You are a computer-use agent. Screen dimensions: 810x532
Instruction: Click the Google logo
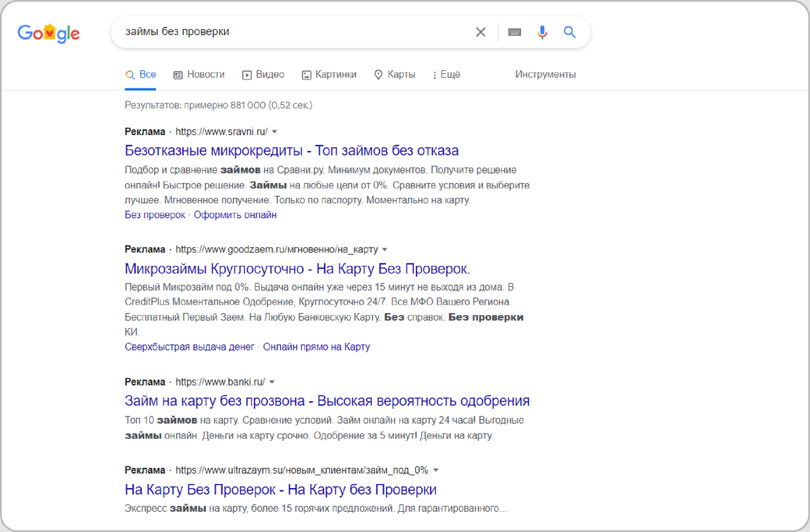tap(48, 32)
